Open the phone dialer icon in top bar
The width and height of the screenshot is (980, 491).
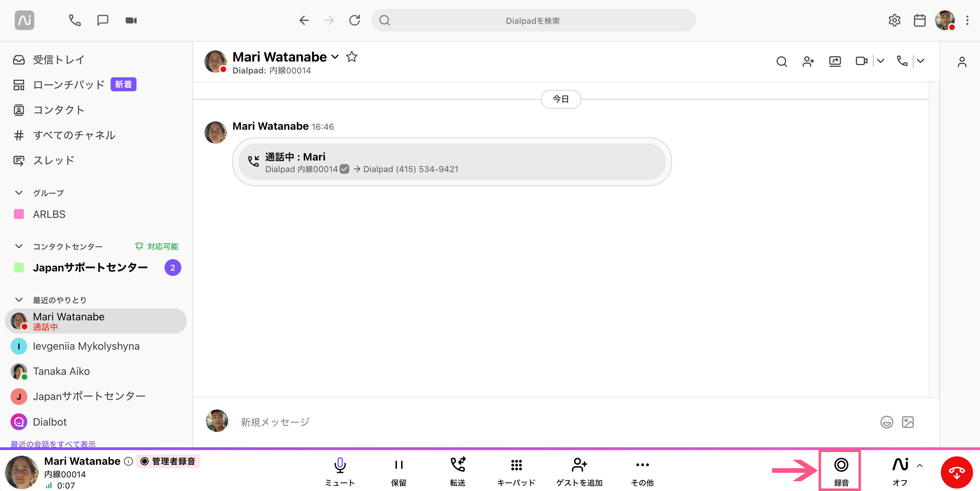pos(75,20)
